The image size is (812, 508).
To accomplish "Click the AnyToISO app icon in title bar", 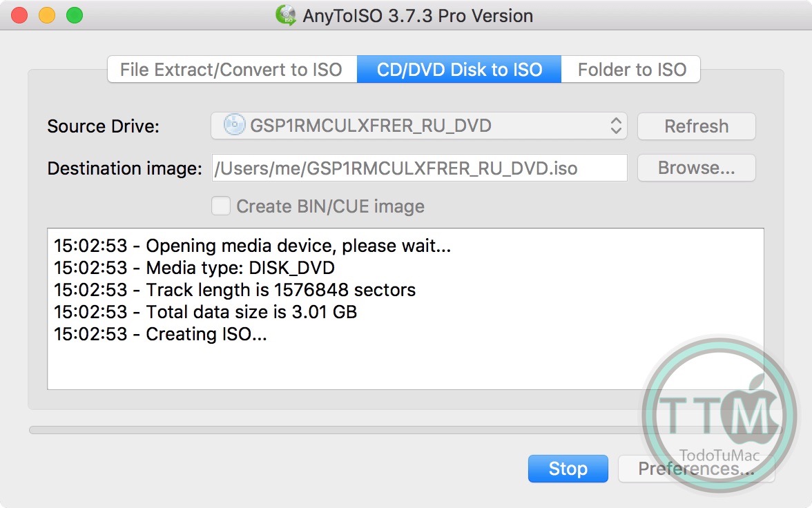I will click(286, 15).
